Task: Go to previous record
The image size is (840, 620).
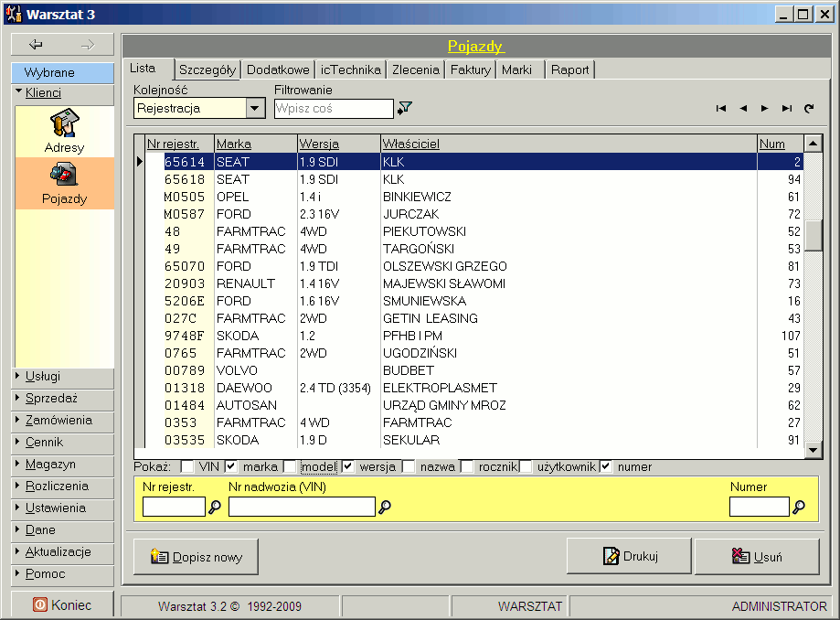Action: click(x=743, y=108)
